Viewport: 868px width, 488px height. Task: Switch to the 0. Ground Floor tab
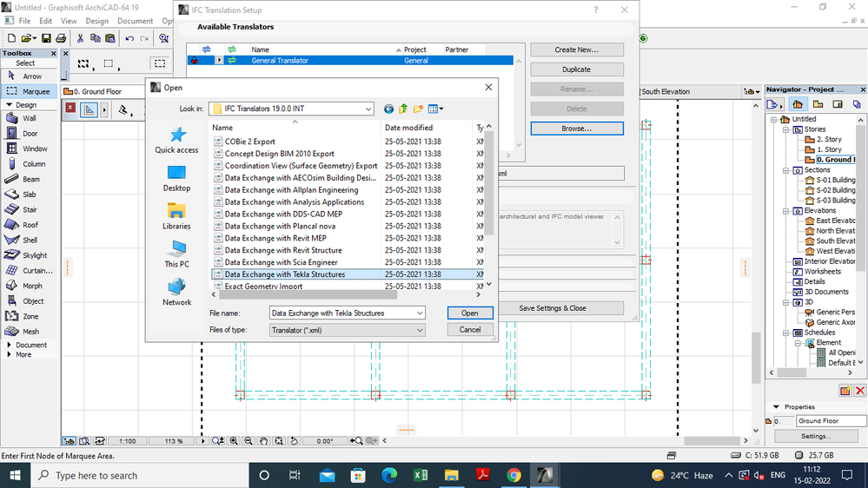(103, 92)
